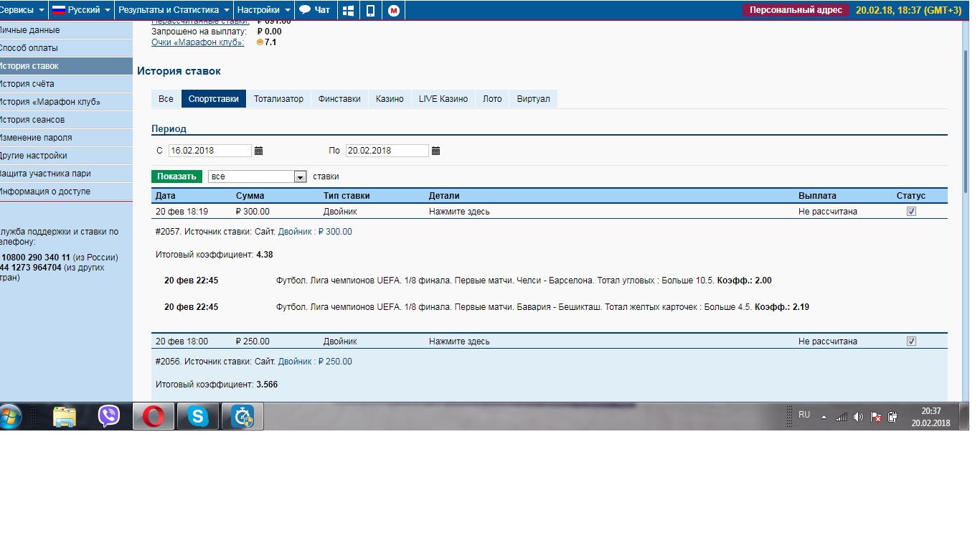980x551 pixels.
Task: Open the Windows Start button
Action: [x=11, y=416]
